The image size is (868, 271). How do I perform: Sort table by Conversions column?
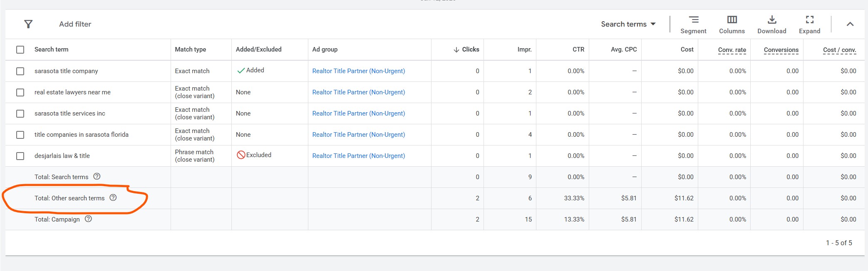[x=781, y=50]
